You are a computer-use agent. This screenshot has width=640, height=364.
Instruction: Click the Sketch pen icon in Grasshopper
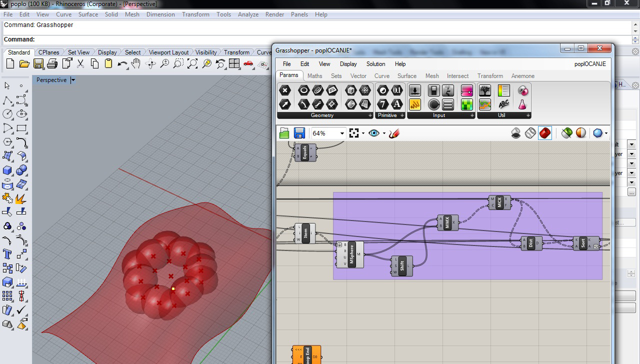pyautogui.click(x=394, y=133)
